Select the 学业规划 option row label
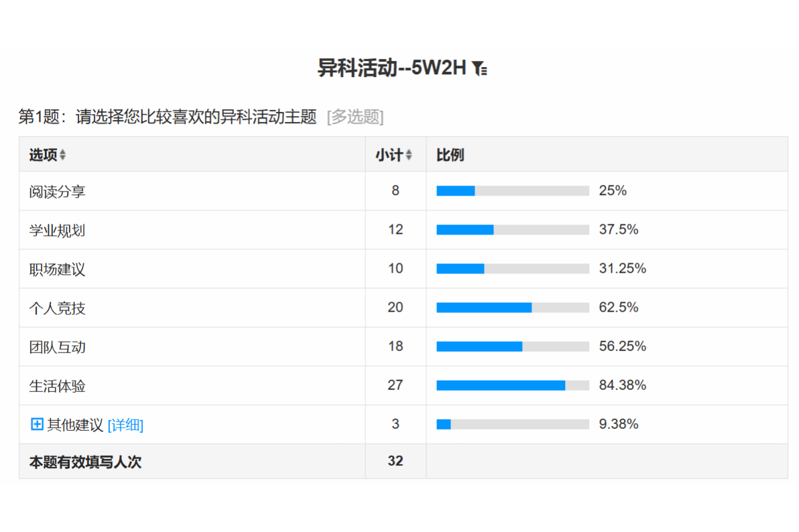The width and height of the screenshot is (799, 532). [x=57, y=230]
